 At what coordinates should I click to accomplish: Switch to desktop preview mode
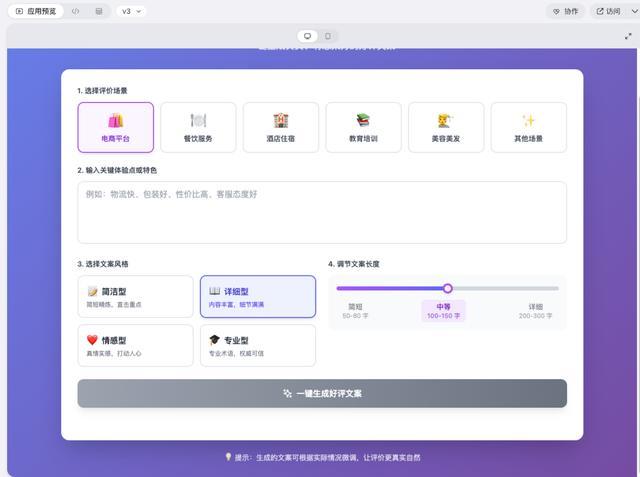click(x=308, y=36)
